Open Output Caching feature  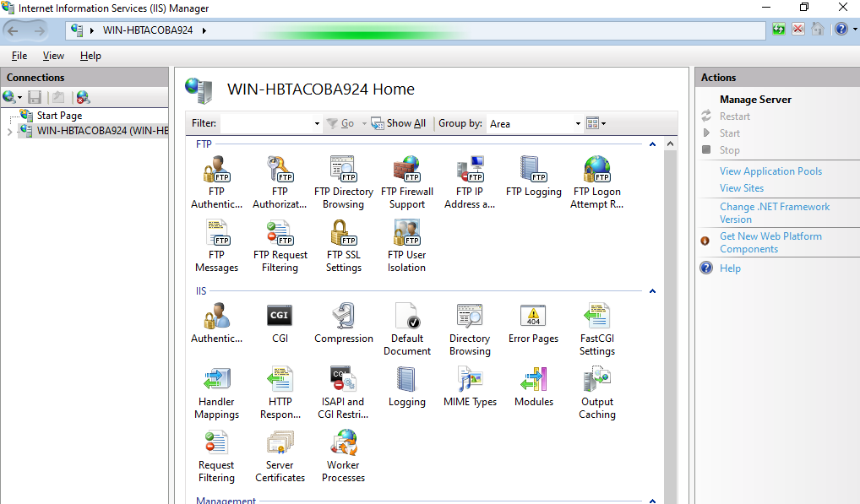[x=597, y=393]
